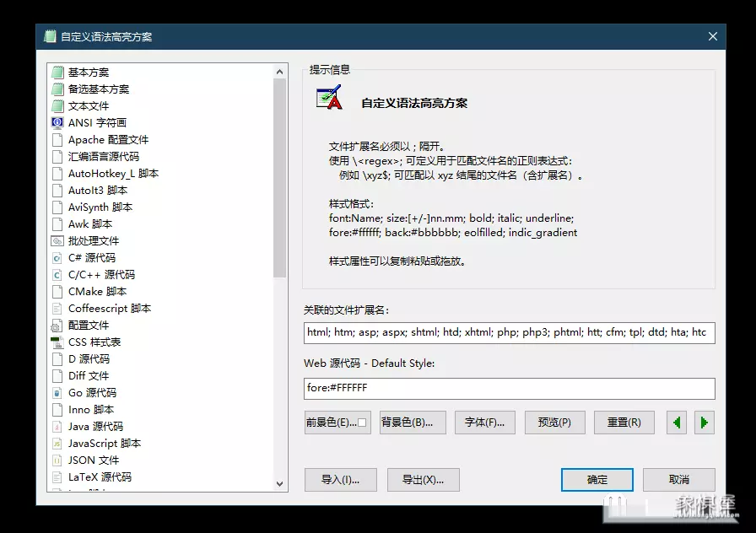756x533 pixels.
Task: Choose JavaScript 脚本 from the list
Action: tap(105, 444)
